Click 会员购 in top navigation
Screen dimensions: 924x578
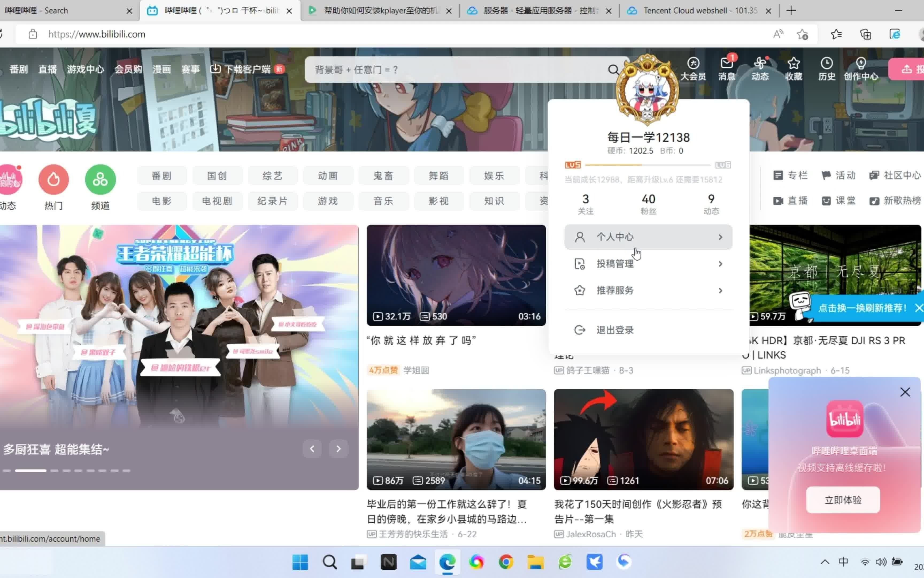click(128, 69)
